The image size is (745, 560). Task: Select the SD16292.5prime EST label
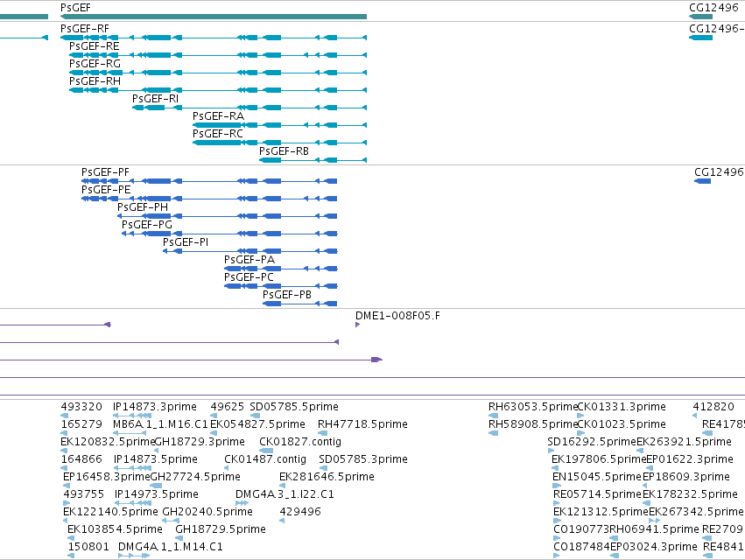tap(592, 442)
